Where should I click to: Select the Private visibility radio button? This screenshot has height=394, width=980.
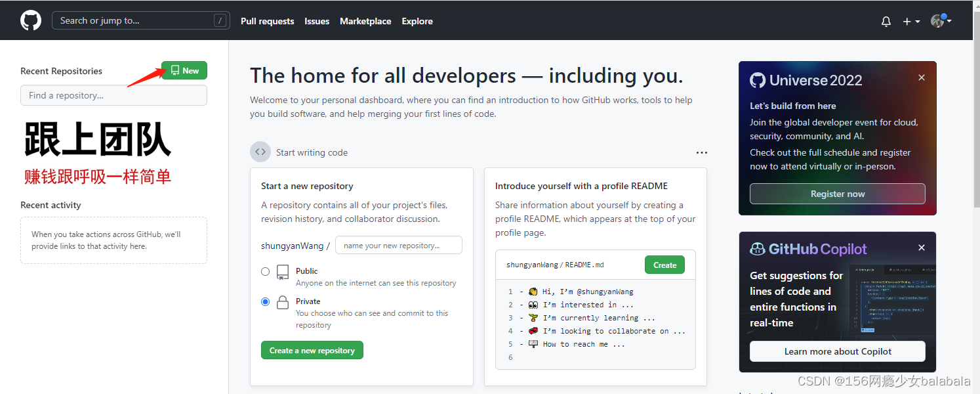[x=265, y=301]
